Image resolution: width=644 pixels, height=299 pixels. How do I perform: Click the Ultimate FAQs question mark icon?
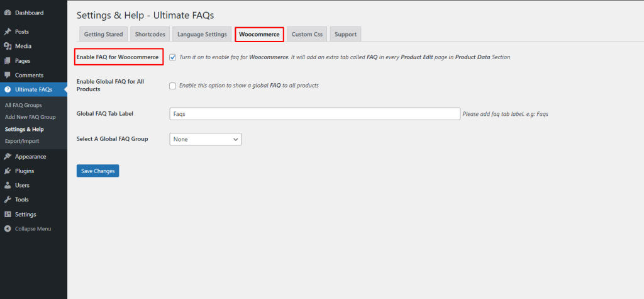[8, 89]
